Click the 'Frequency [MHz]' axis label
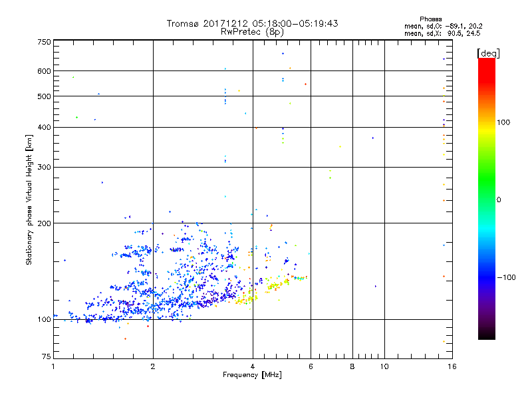Image resolution: width=532 pixels, height=399 pixels. coord(252,375)
